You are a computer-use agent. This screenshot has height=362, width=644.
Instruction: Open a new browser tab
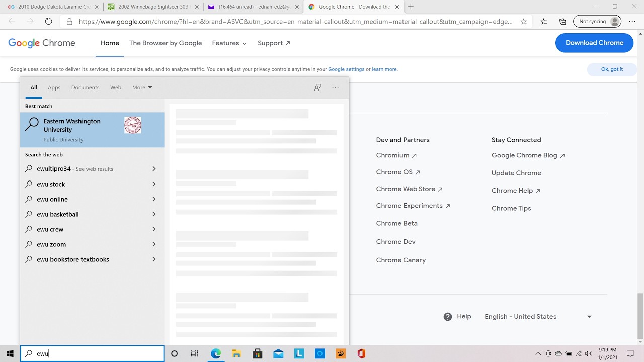click(x=411, y=7)
